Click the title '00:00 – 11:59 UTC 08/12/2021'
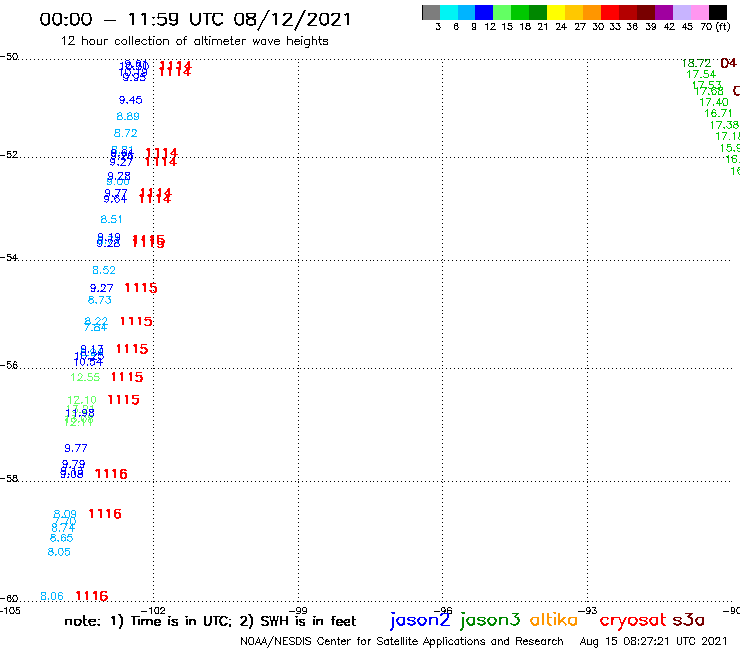740x650 pixels. pos(195,19)
